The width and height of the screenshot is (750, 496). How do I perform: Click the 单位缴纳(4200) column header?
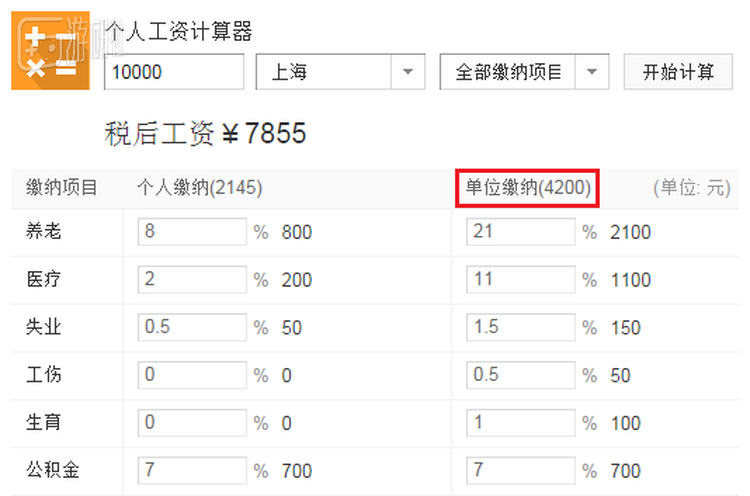pos(527,187)
